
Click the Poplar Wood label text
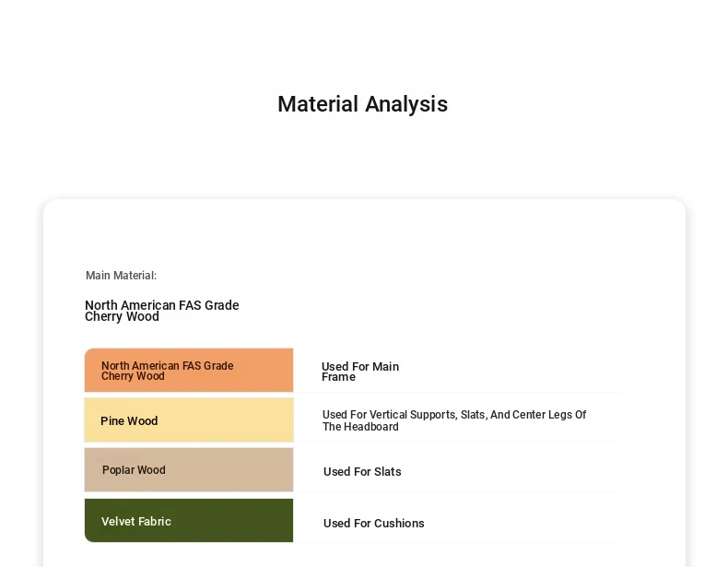(x=134, y=470)
